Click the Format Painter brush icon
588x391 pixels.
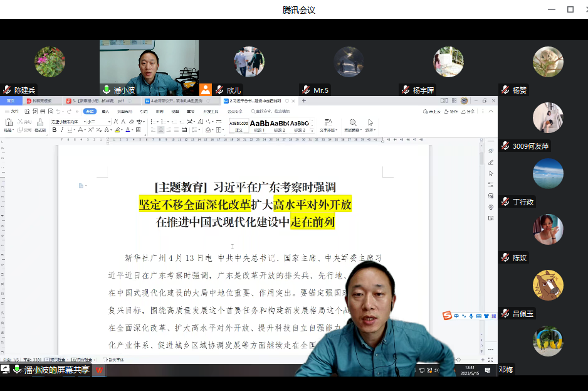40,124
